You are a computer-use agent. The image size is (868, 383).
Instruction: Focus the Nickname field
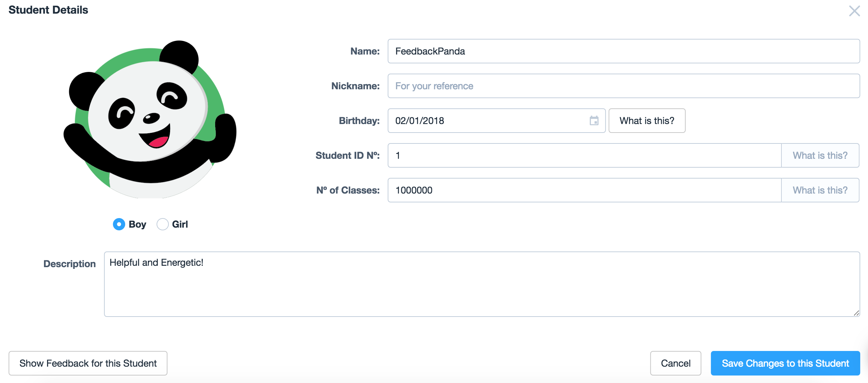[624, 86]
